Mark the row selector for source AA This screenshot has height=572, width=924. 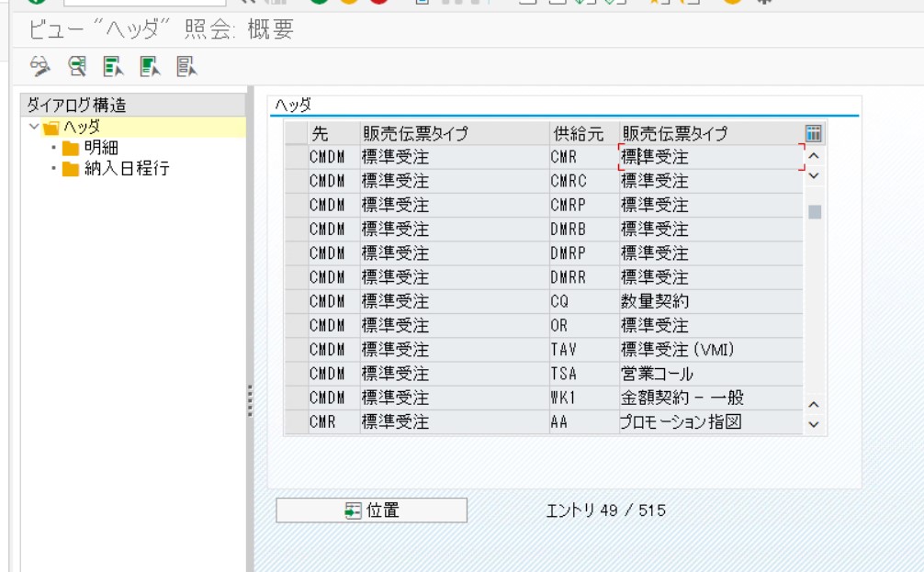[x=295, y=422]
